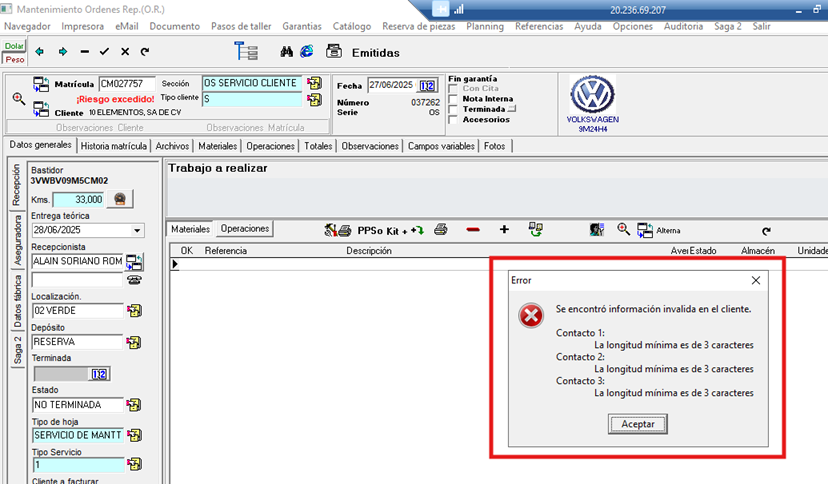This screenshot has width=828, height=484.
Task: Click the telephone icon under Recepcionista
Action: tap(134, 279)
